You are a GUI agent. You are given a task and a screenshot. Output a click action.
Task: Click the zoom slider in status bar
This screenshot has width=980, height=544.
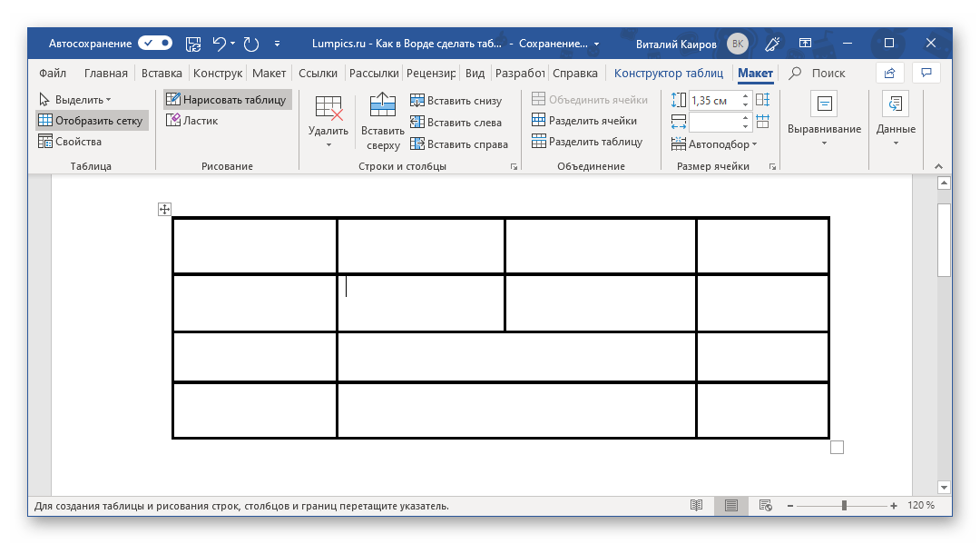(844, 506)
